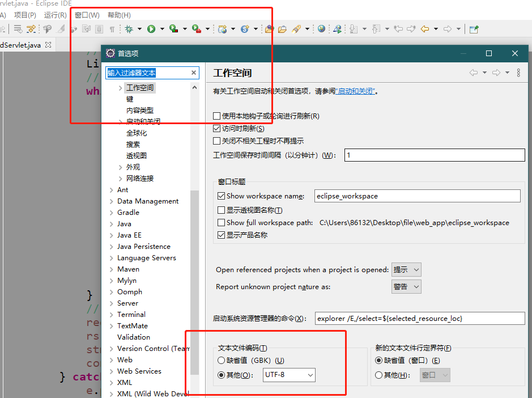
Task: Click the system explorer command field
Action: click(x=420, y=319)
